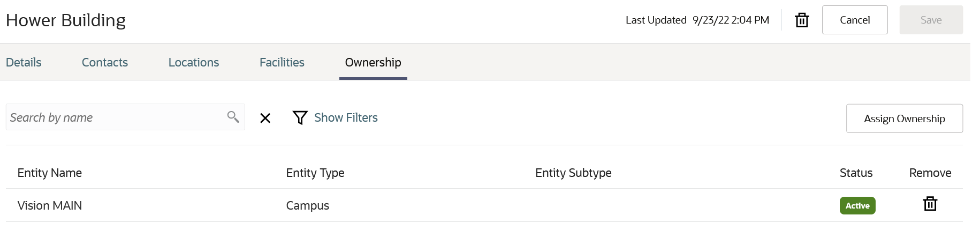Image resolution: width=980 pixels, height=230 pixels.
Task: Click the search magnifier icon
Action: point(233,117)
